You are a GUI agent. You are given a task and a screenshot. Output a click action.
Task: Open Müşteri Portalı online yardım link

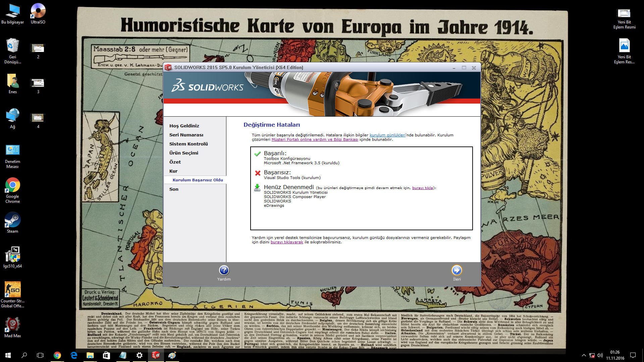point(315,139)
